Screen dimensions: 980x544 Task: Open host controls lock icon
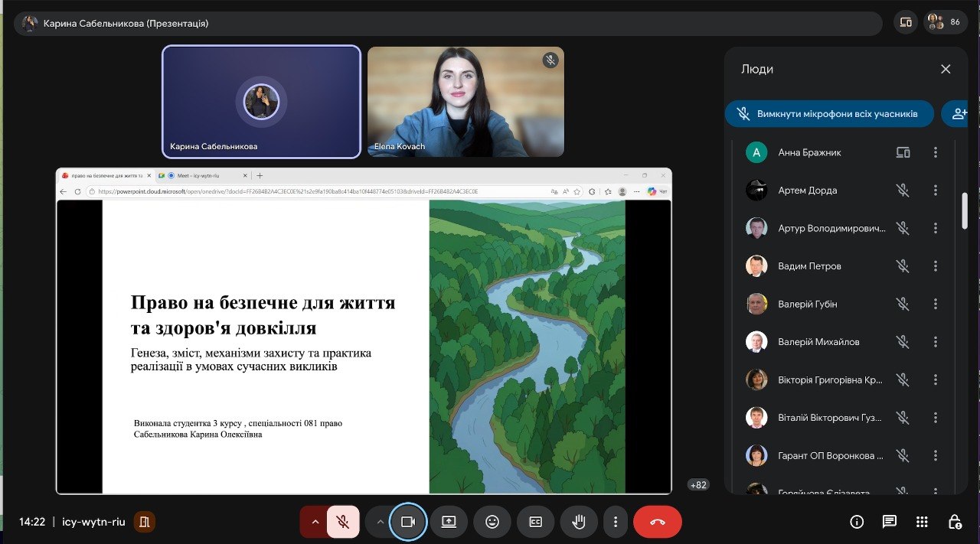point(954,522)
